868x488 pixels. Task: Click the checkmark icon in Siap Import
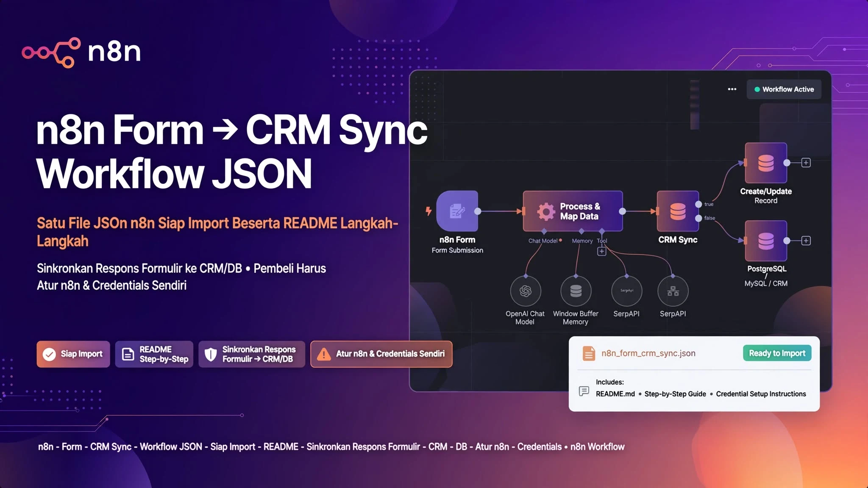[x=49, y=354]
